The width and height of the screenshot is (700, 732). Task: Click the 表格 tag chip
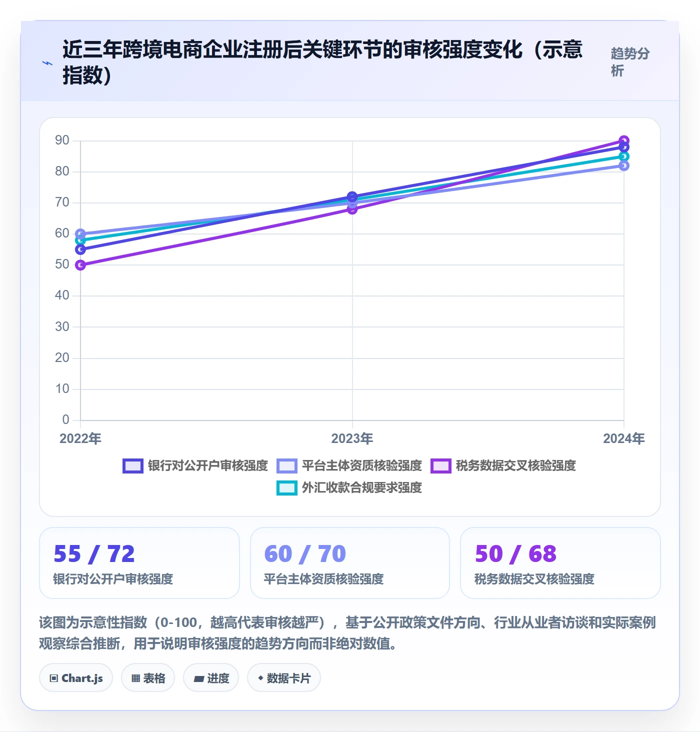148,678
